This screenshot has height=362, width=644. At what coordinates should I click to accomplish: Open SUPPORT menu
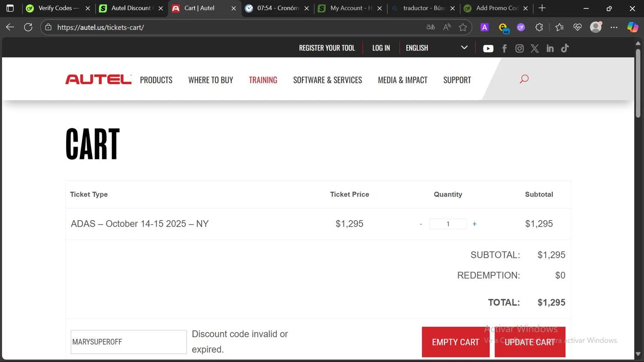point(457,80)
